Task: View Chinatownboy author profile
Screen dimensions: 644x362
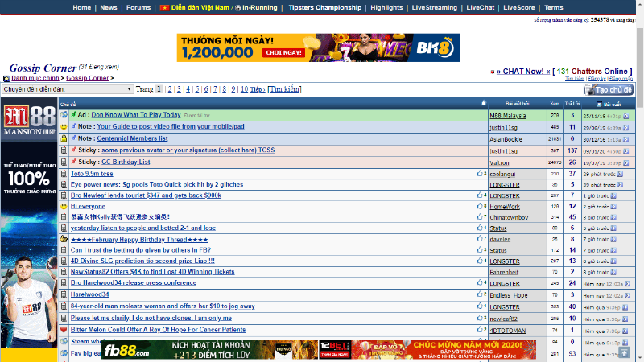Action: coord(509,217)
